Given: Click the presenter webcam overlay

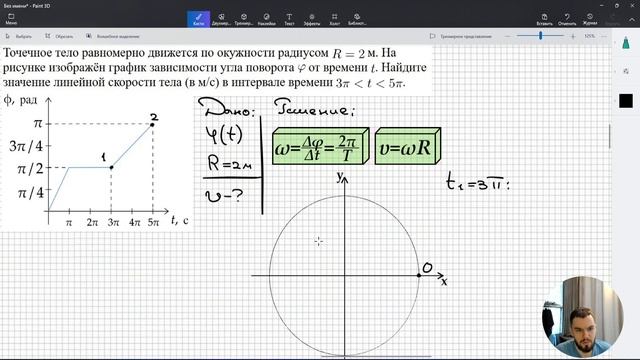Looking at the screenshot, I should click(x=582, y=317).
